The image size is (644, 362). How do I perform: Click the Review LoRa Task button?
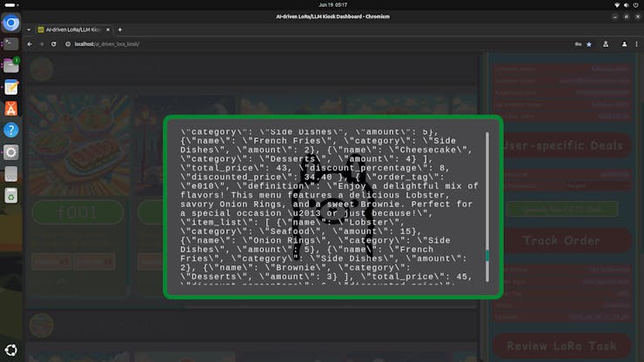pos(562,346)
